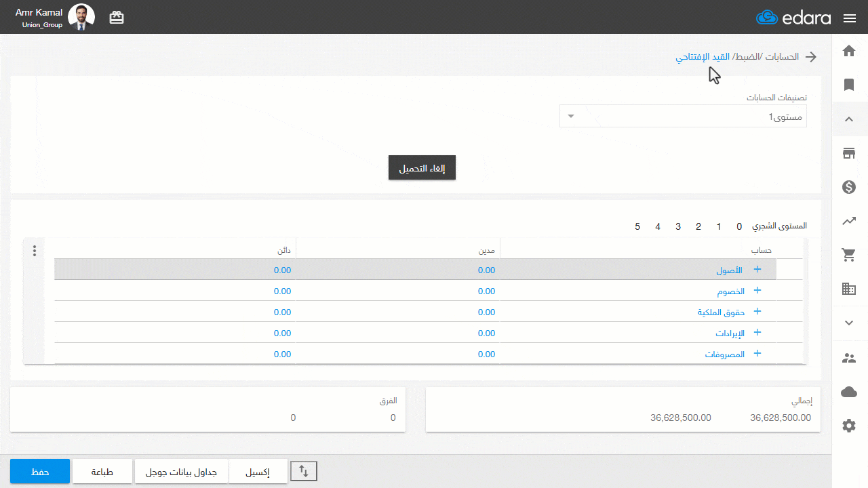Expand the الخصوم account row
This screenshot has height=488, width=868.
click(x=757, y=290)
